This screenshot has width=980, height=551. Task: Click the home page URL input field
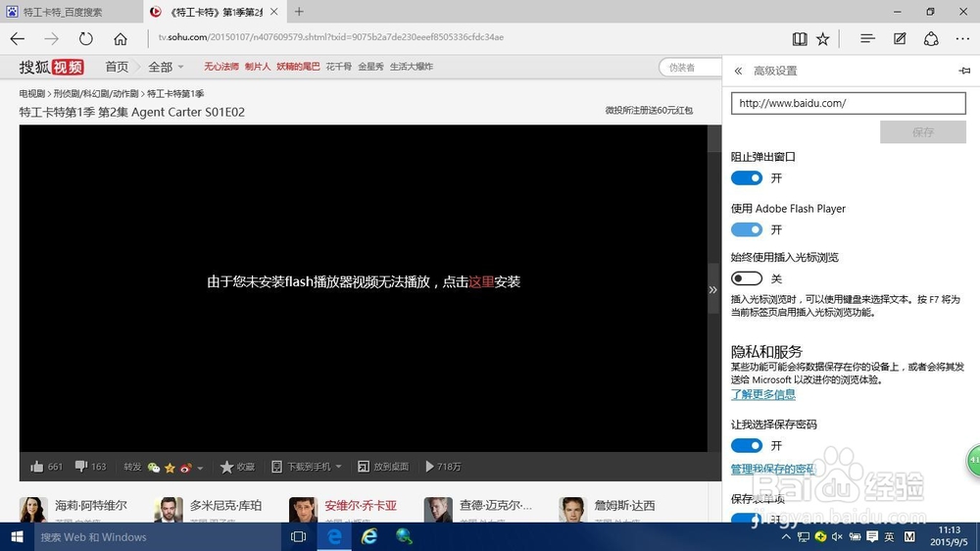tap(848, 103)
